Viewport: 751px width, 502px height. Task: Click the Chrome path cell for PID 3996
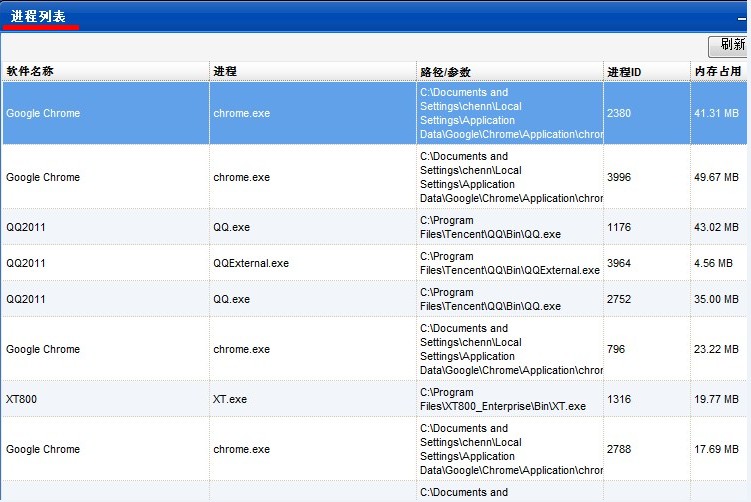[510, 177]
